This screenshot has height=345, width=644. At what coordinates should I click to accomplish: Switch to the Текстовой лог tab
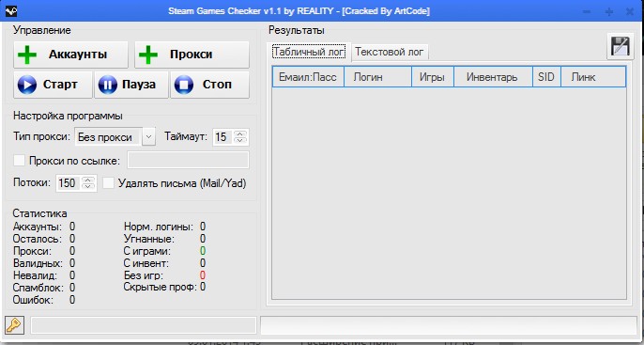coord(389,53)
